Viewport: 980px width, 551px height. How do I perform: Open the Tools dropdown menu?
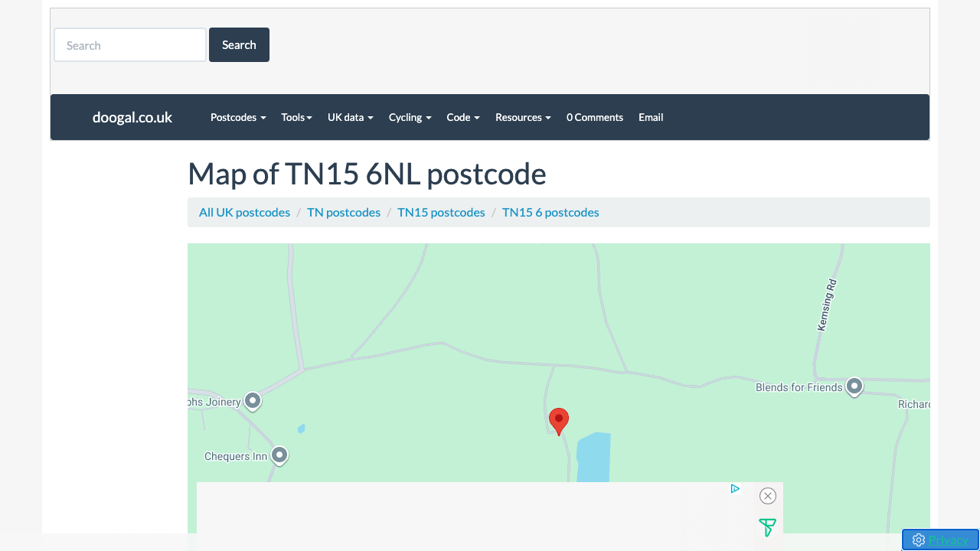296,117
